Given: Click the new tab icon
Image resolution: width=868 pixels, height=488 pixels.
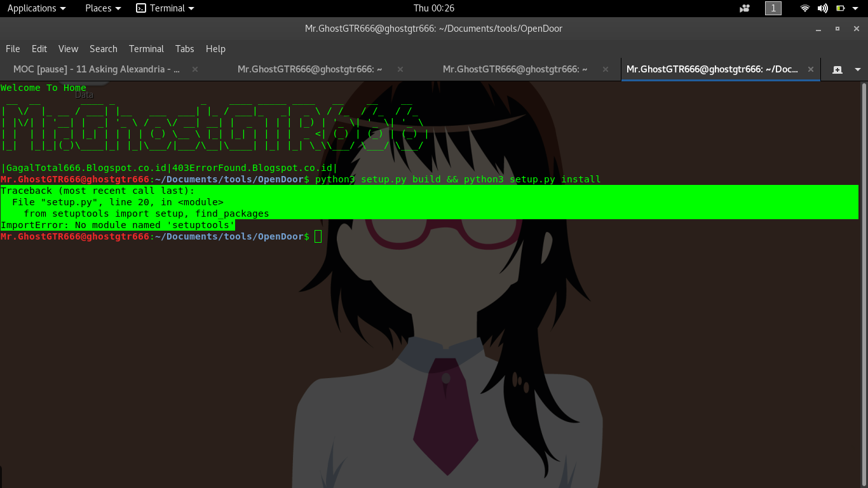Looking at the screenshot, I should tap(837, 69).
